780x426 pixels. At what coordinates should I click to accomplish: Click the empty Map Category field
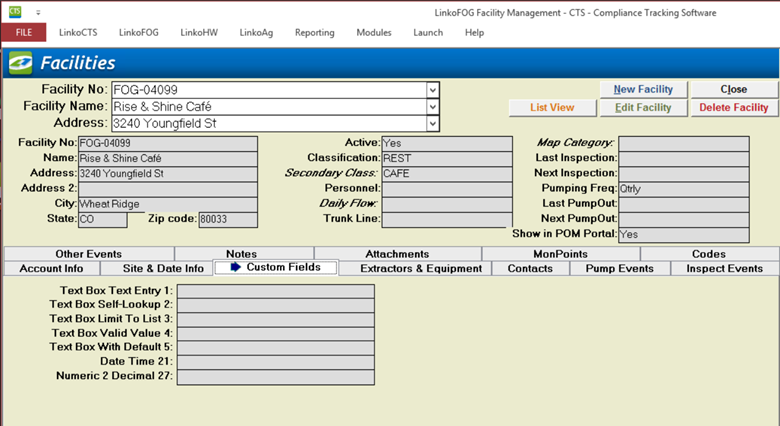point(684,143)
